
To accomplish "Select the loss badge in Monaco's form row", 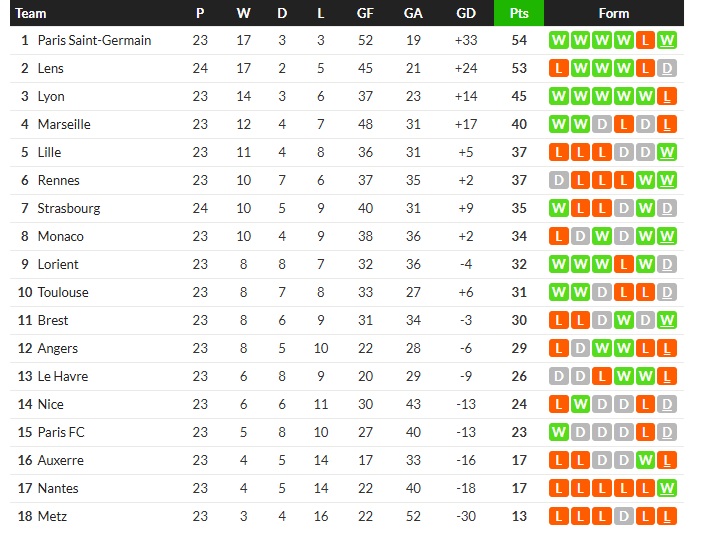I will coord(558,236).
